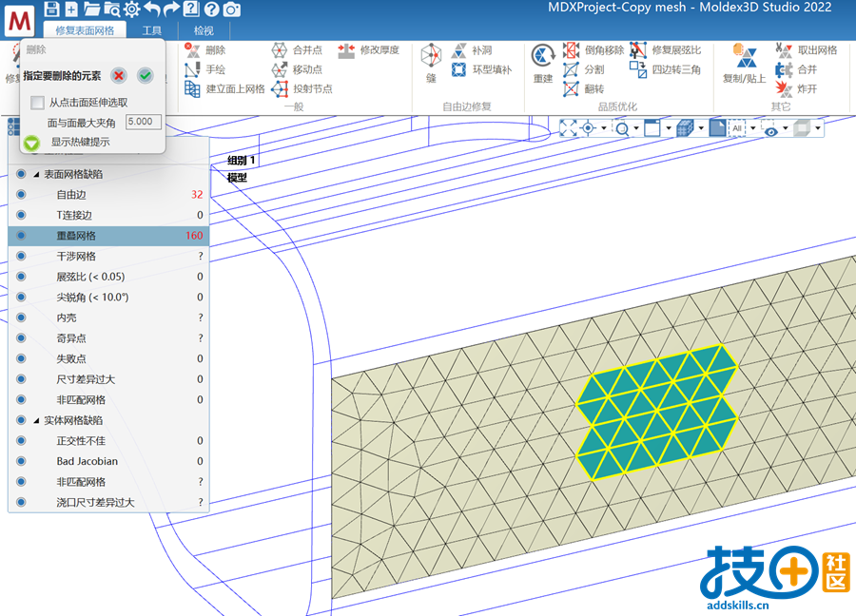Select the 手绘 tool
Viewport: 856px width, 616px height.
click(204, 69)
